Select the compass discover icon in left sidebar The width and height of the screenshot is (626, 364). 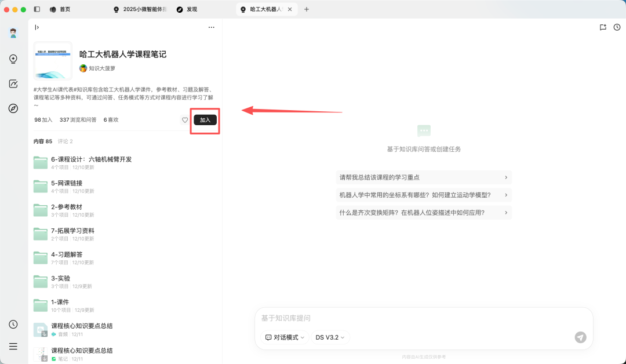pyautogui.click(x=13, y=108)
